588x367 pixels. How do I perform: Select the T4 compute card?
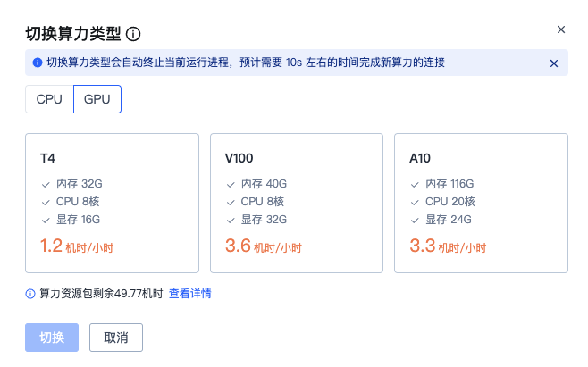point(112,203)
